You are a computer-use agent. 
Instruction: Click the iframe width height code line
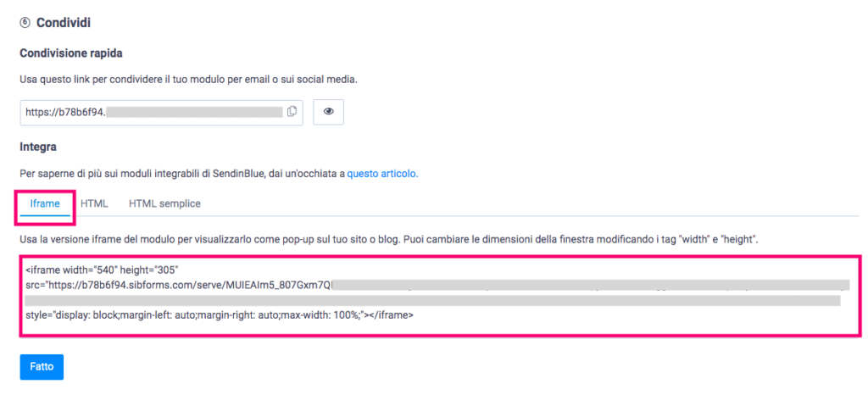tap(101, 270)
